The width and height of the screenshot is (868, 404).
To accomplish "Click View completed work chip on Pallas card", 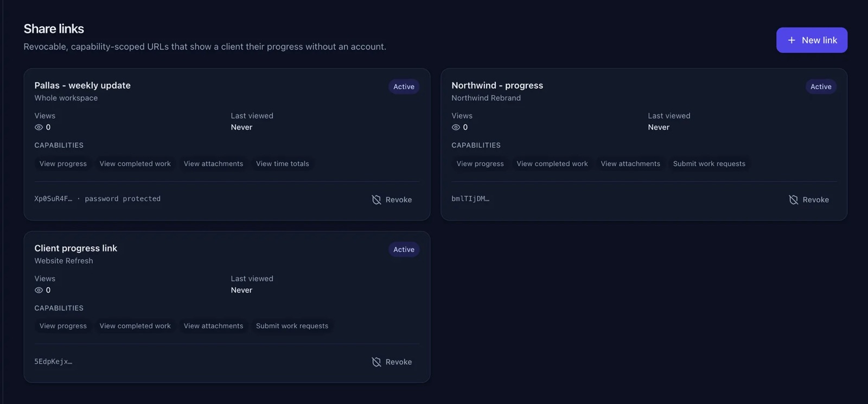I will click(135, 164).
